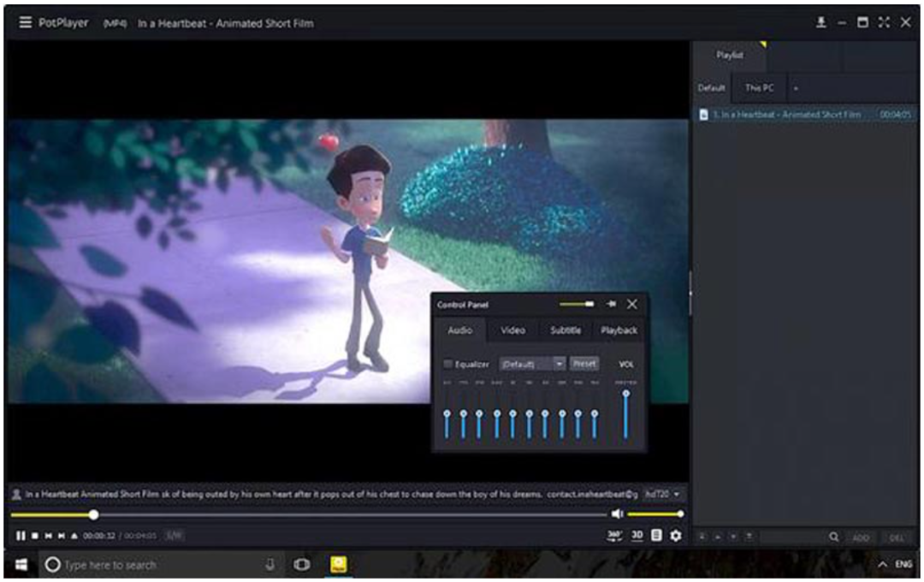
Task: Stop playback using the stop button
Action: click(35, 536)
